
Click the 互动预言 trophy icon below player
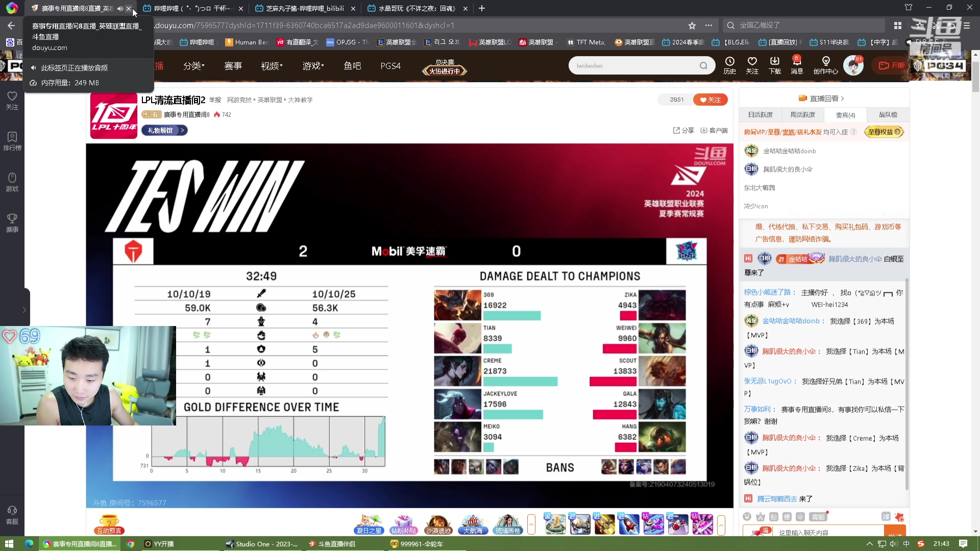coord(109,524)
